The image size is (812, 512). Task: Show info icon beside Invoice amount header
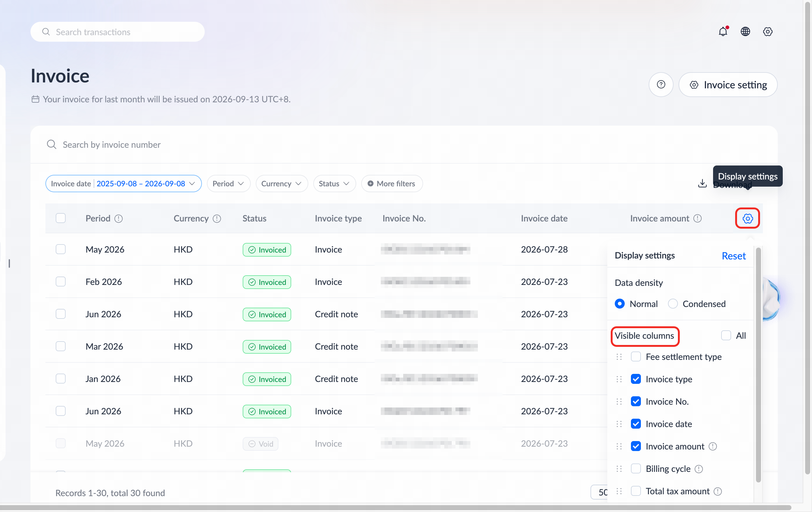(697, 218)
